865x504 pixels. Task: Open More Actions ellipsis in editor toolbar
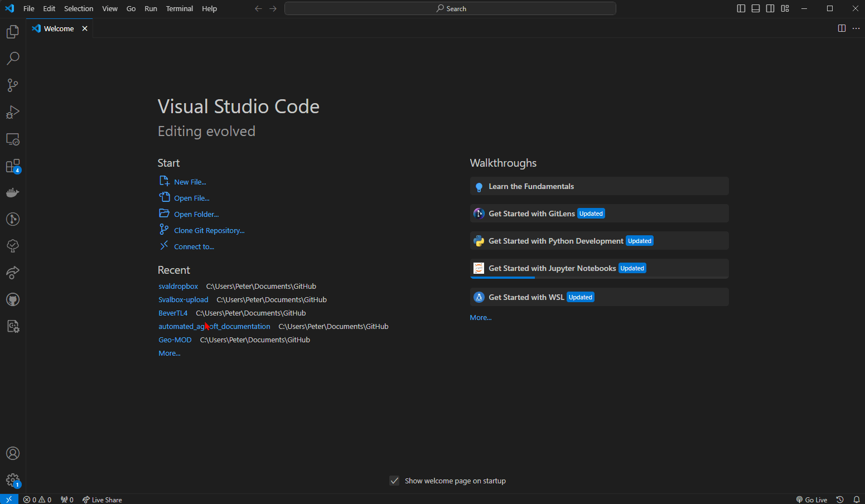[x=856, y=28]
